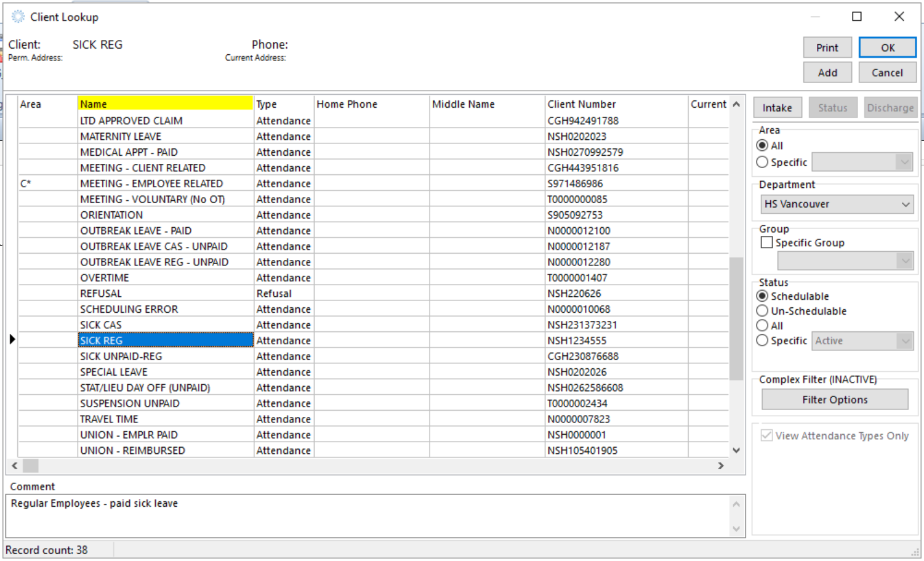Click the Print button
This screenshot has height=561, width=924.
(827, 47)
